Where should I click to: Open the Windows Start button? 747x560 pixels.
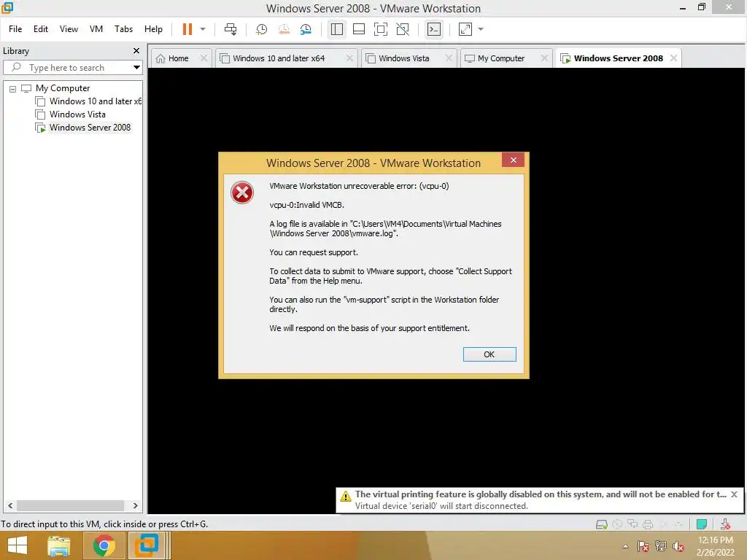[18, 545]
